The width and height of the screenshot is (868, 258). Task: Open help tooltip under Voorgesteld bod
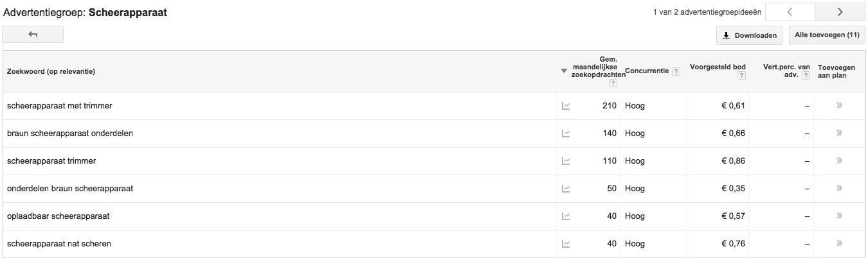click(x=741, y=76)
